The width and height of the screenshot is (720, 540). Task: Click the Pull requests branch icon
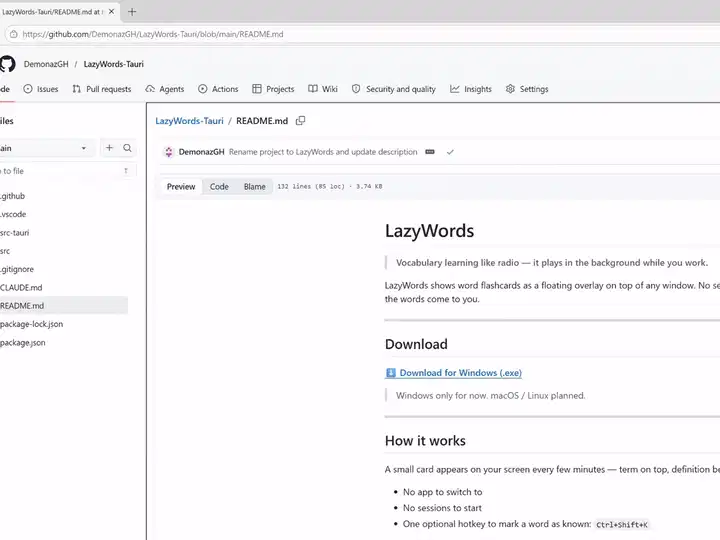tap(77, 89)
